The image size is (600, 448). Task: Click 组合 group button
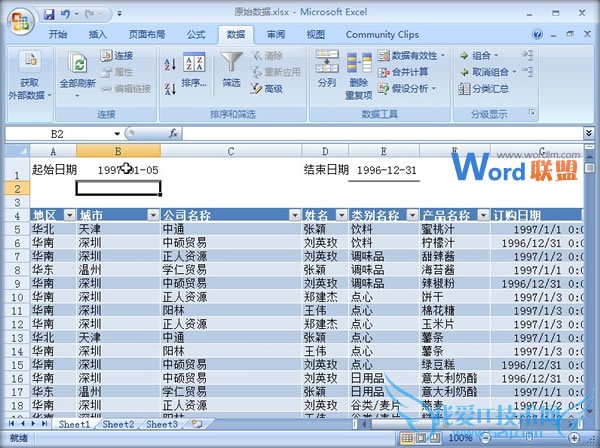point(479,56)
